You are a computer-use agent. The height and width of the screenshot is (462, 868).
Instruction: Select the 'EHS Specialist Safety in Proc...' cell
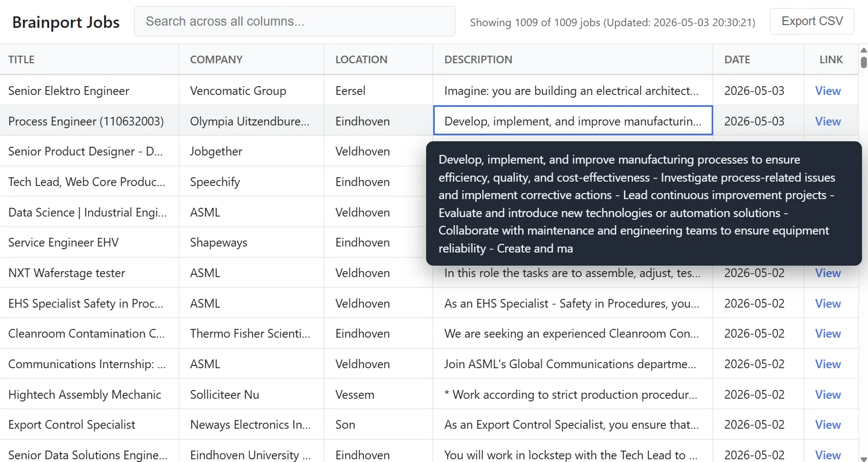(x=89, y=303)
